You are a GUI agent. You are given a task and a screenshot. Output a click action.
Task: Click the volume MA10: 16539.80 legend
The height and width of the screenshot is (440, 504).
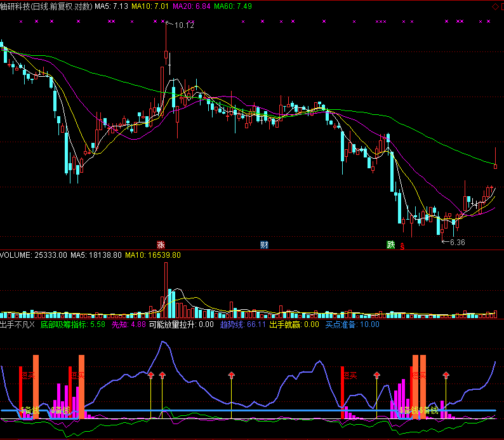coord(153,255)
